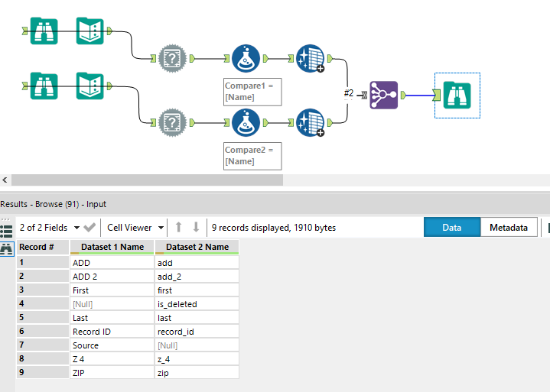Click the 9 records displayed status text

click(x=274, y=228)
